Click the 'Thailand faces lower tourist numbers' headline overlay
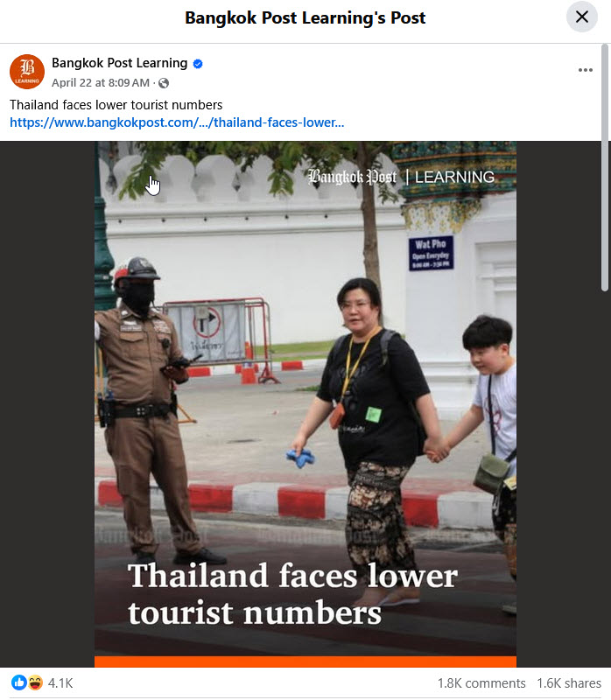The image size is (611, 700). pos(292,594)
